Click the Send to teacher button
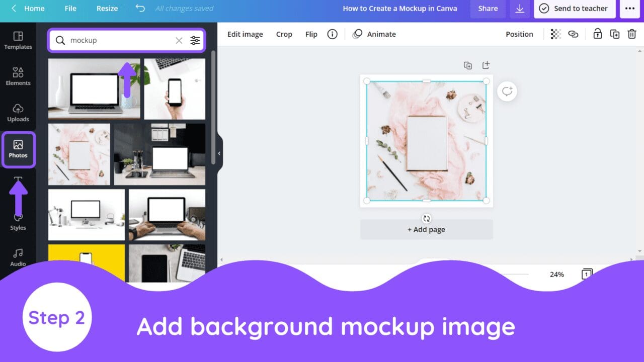This screenshot has width=644, height=362. 575,9
